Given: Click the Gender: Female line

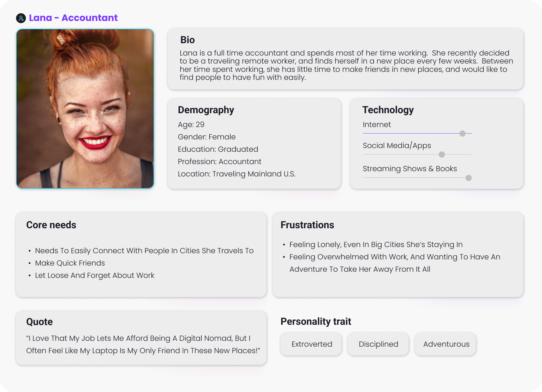Looking at the screenshot, I should click(207, 137).
